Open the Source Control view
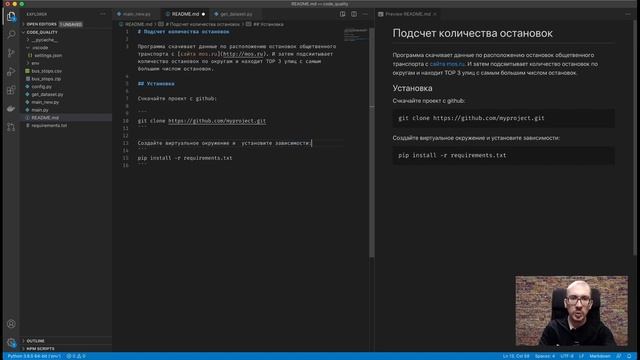640x360 pixels. click(11, 53)
